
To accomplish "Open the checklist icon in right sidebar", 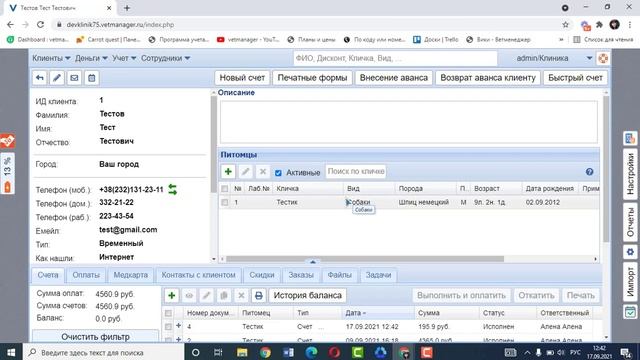I will 630,313.
